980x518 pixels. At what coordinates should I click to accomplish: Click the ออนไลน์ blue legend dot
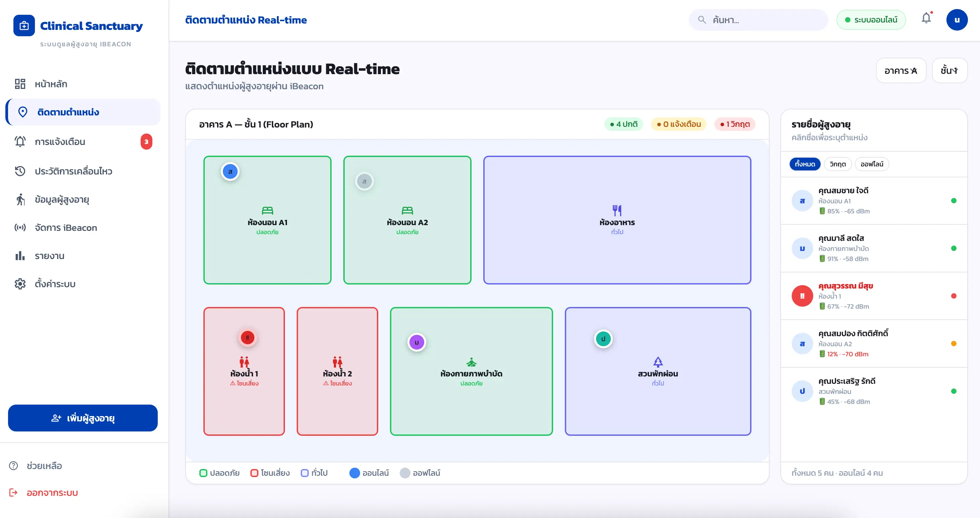[x=354, y=473]
